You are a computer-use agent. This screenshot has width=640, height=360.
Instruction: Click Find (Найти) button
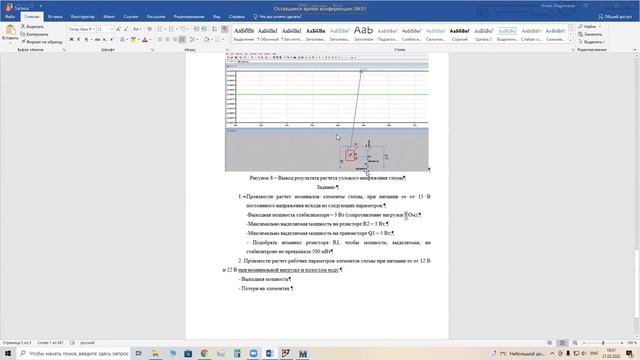coord(587,27)
